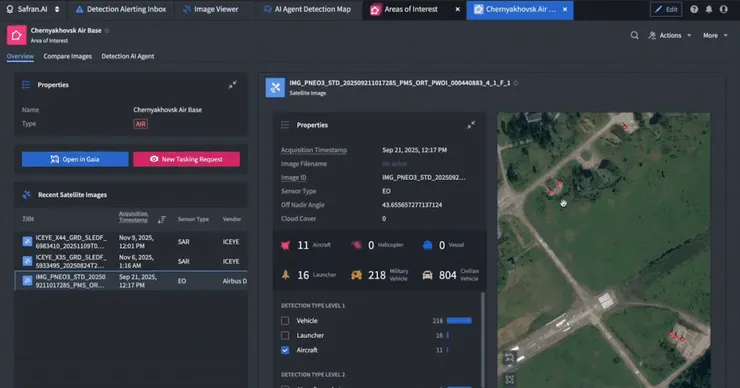The image size is (740, 388).
Task: Switch to Image Viewer tab
Action: [x=210, y=9]
